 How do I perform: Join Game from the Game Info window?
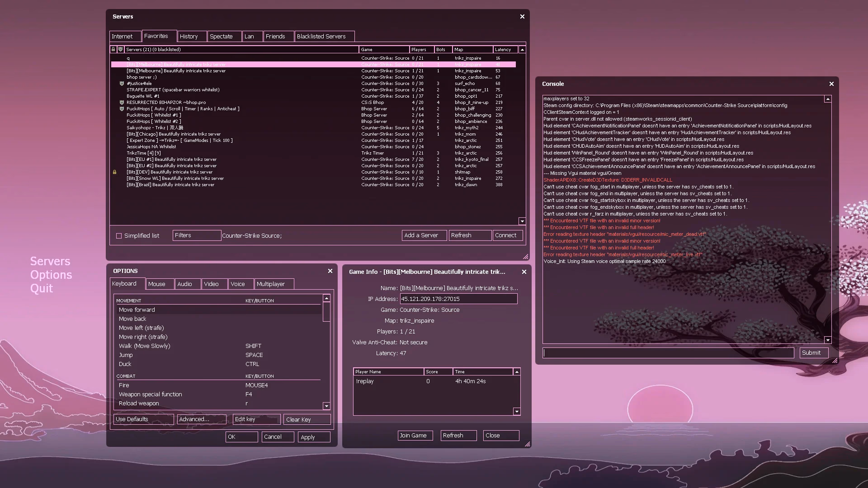[414, 435]
